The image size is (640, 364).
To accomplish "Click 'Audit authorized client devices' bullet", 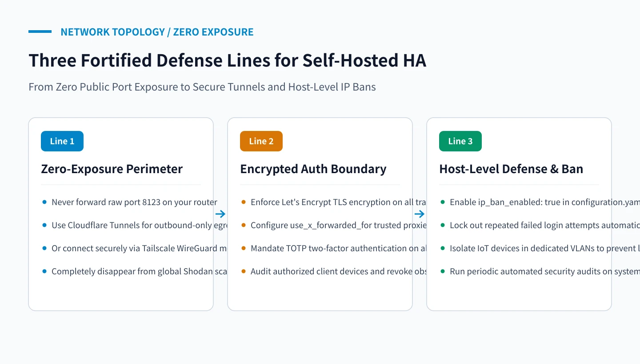I will click(x=339, y=271).
